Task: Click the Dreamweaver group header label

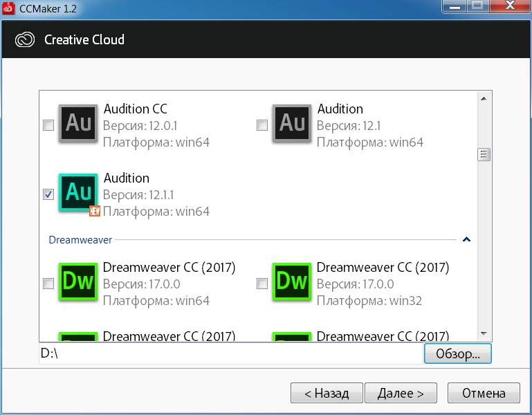Action: point(80,240)
